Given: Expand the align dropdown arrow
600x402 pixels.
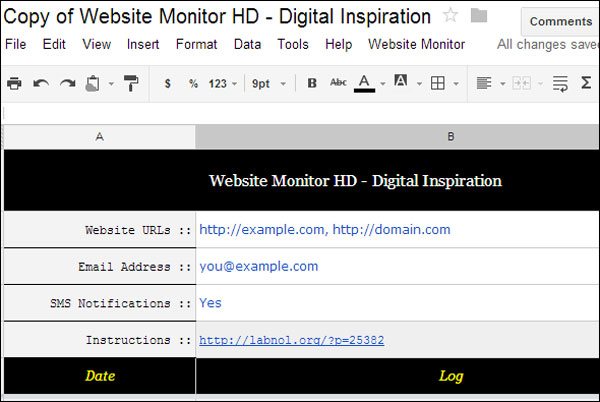Looking at the screenshot, I should point(503,83).
